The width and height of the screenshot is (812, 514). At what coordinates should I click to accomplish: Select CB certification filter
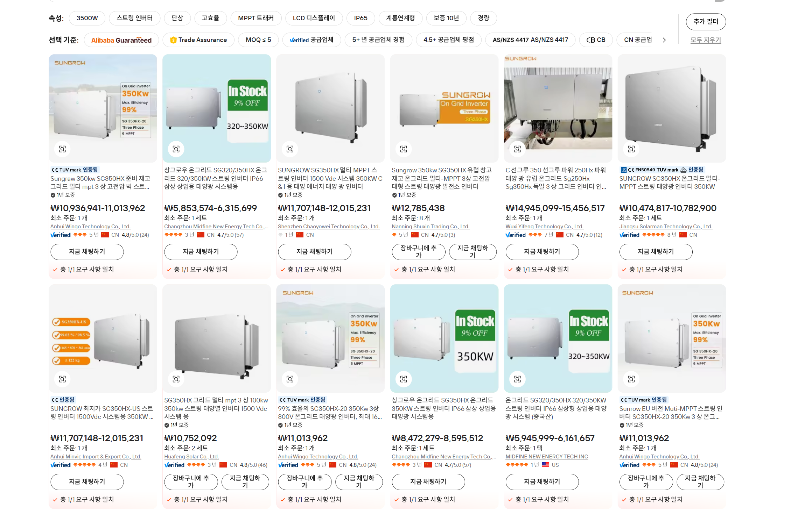point(596,40)
